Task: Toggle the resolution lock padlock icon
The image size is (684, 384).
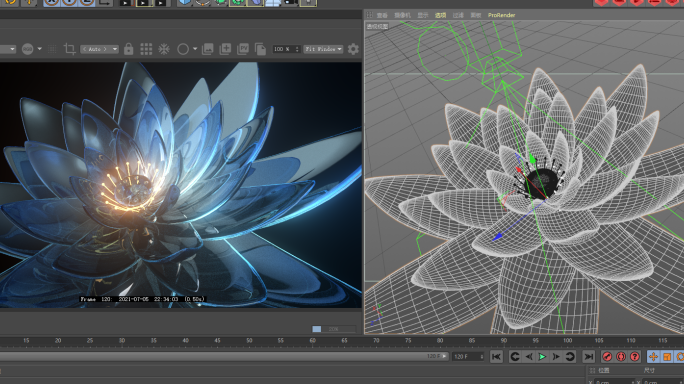Action: coord(128,49)
